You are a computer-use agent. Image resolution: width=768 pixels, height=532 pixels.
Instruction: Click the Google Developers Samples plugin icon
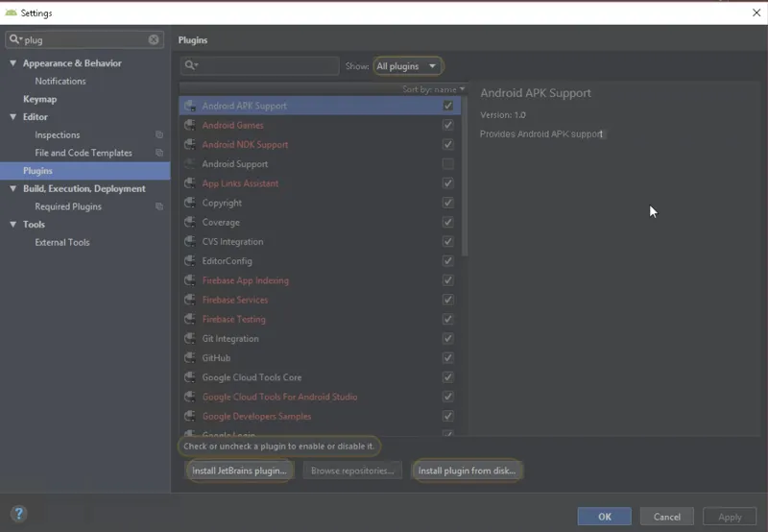pos(190,416)
